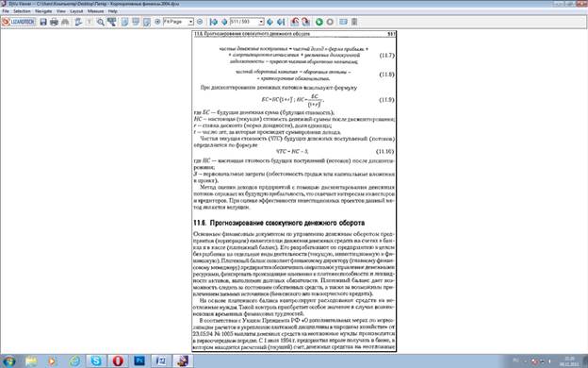
Task: Go to the previous page
Action: click(x=224, y=22)
